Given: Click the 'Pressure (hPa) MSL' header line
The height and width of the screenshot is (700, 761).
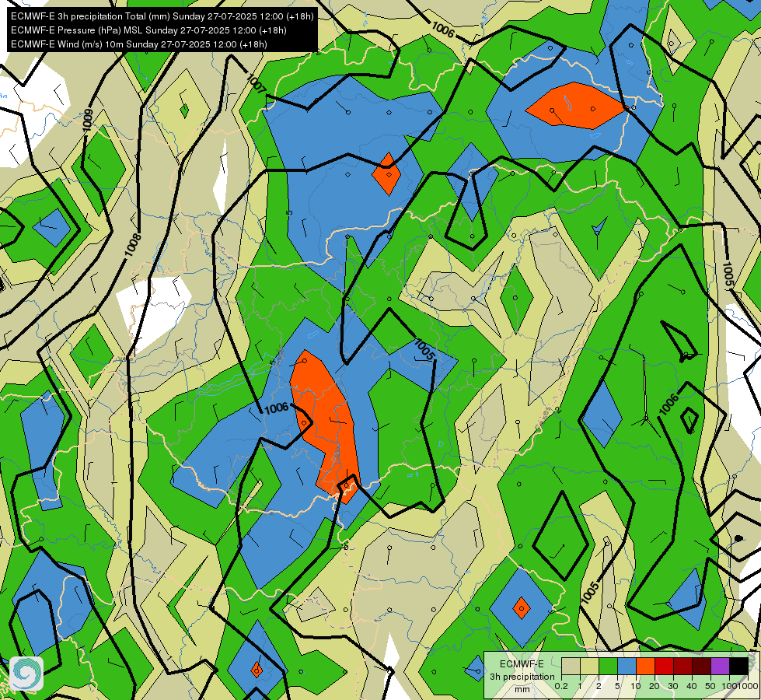Looking at the screenshot, I should (x=148, y=30).
